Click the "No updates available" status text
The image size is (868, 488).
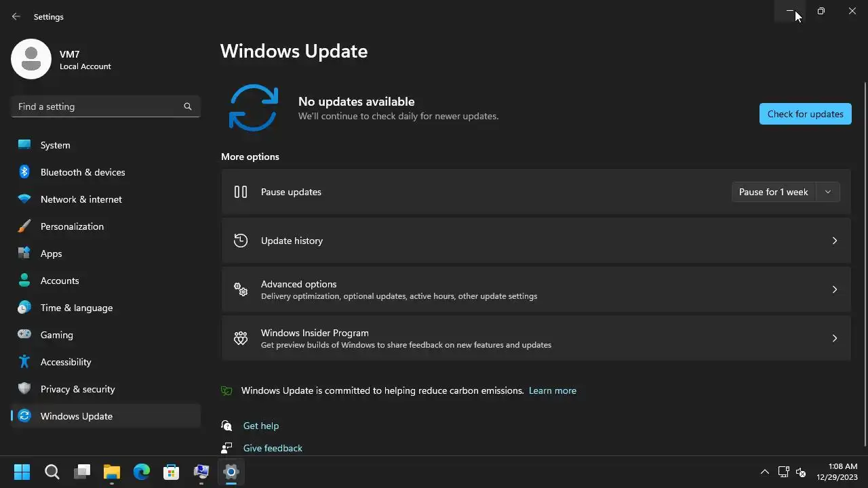(356, 102)
